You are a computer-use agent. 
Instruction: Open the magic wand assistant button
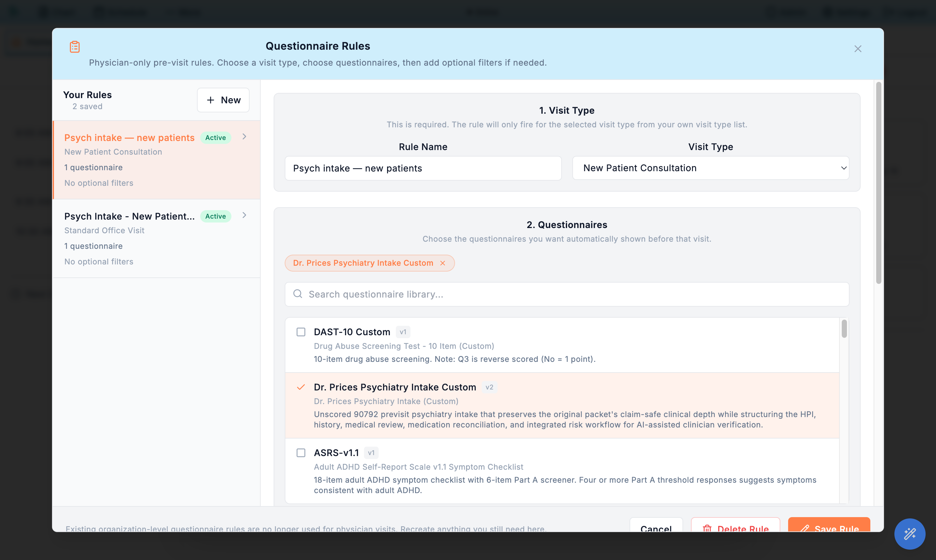[910, 534]
